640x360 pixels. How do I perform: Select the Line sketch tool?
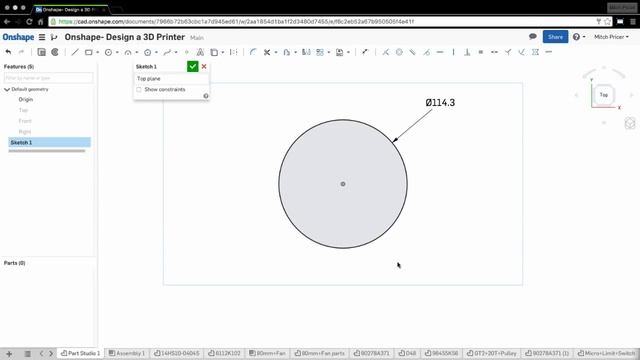[x=75, y=52]
